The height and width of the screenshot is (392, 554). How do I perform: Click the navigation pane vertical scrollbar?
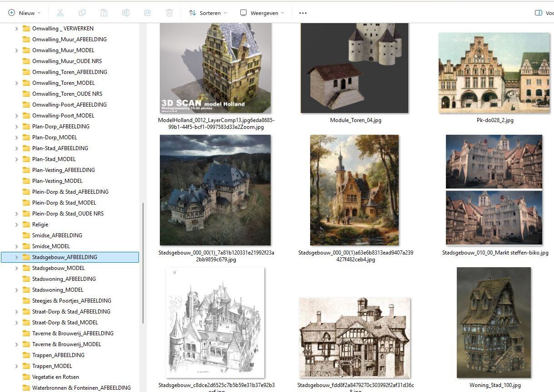tap(143, 263)
